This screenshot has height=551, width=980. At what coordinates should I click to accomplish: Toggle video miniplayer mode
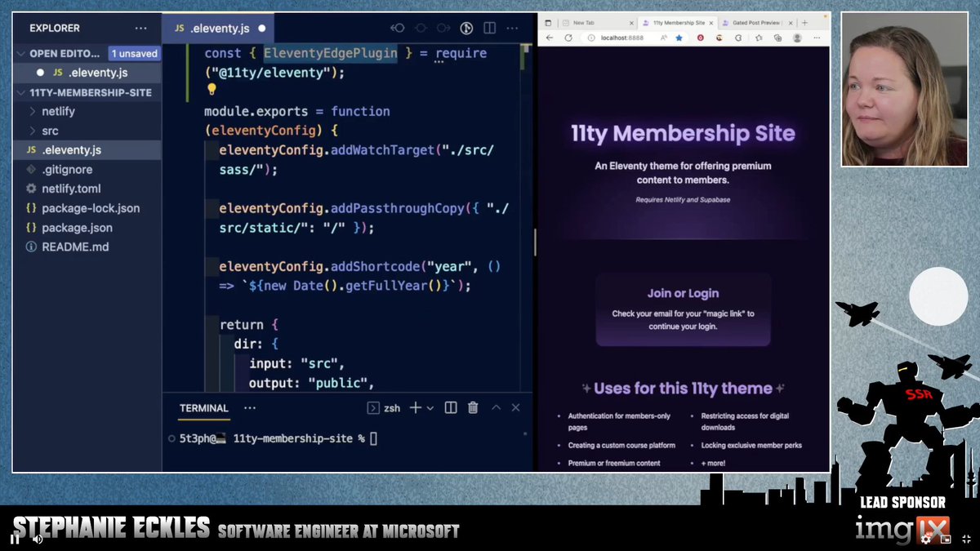pyautogui.click(x=946, y=539)
